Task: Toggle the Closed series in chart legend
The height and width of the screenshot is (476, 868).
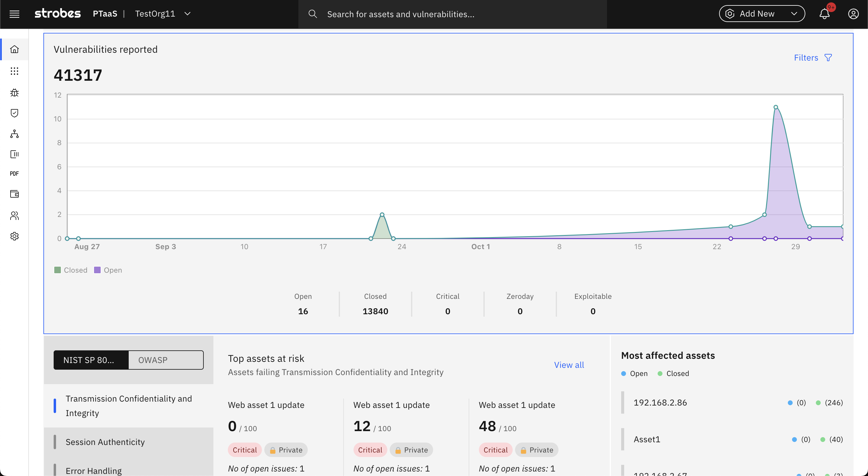Action: (71, 270)
